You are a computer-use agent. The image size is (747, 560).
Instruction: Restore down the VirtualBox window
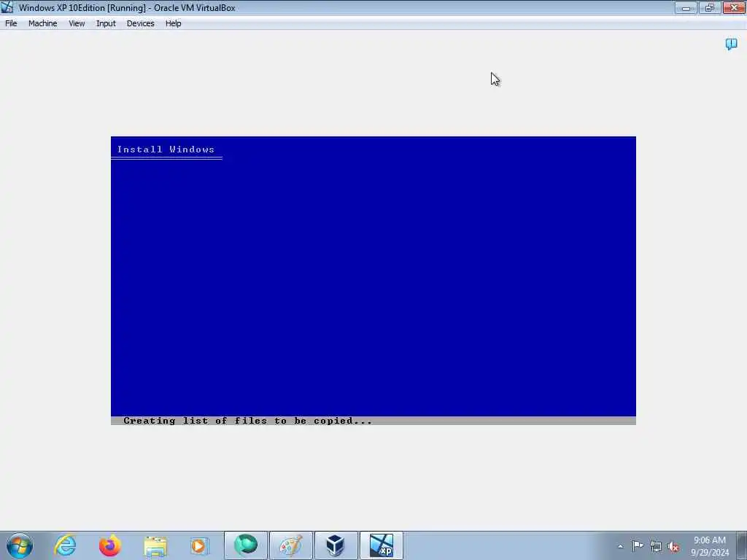[x=710, y=7]
